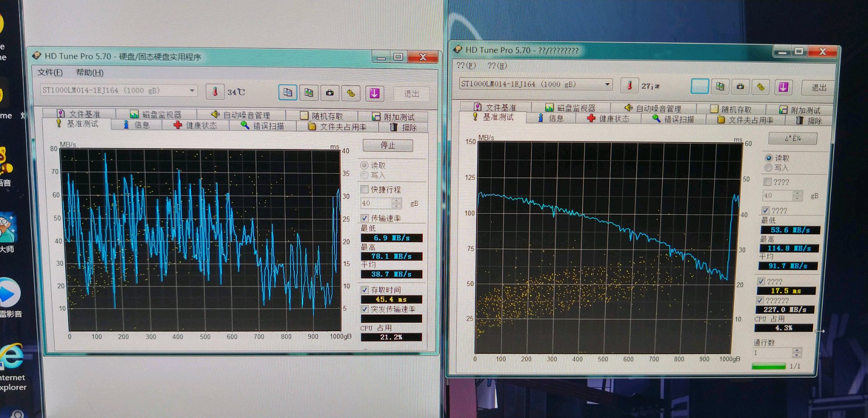Switch to 擦除 tab in right HD Tune window
The height and width of the screenshot is (418, 868).
coord(809,121)
